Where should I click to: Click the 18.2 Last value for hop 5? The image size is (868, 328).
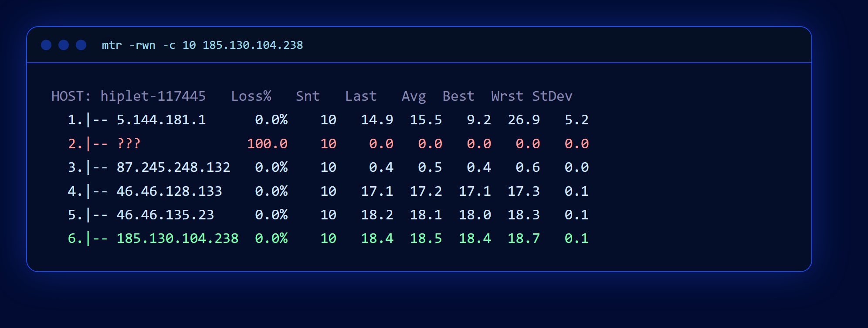377,215
